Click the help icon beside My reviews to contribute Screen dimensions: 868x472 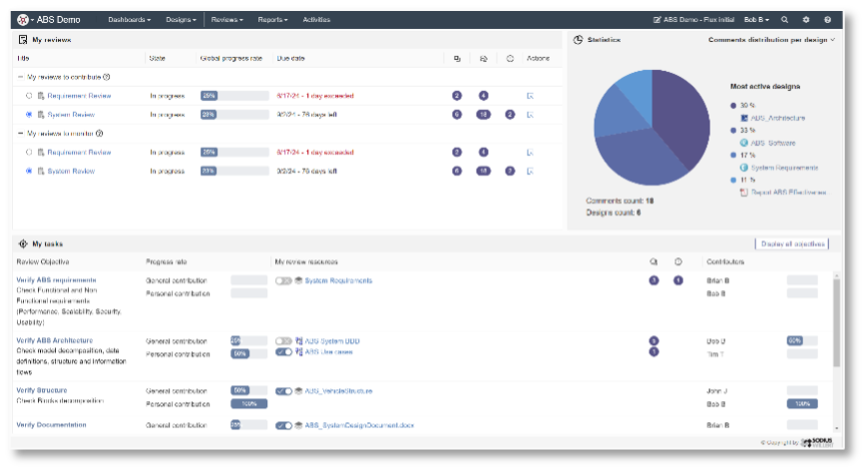107,77
